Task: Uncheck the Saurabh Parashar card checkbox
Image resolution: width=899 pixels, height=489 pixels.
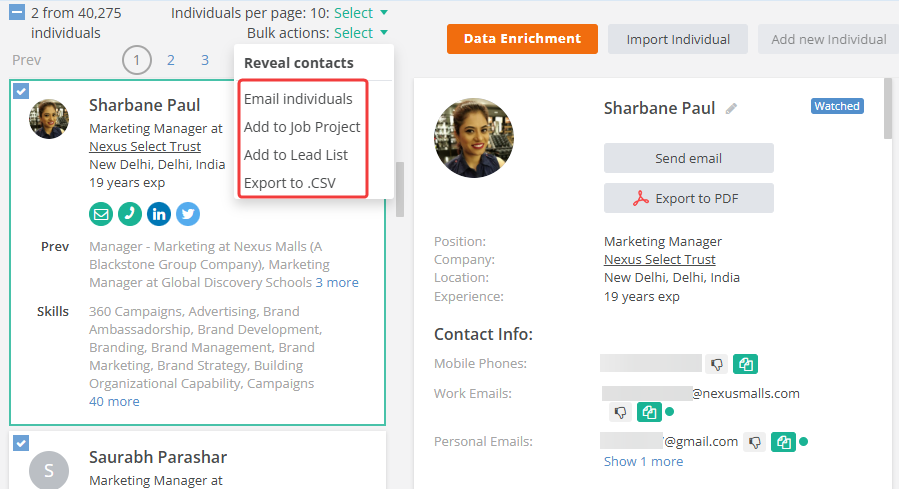Action: pos(21,443)
